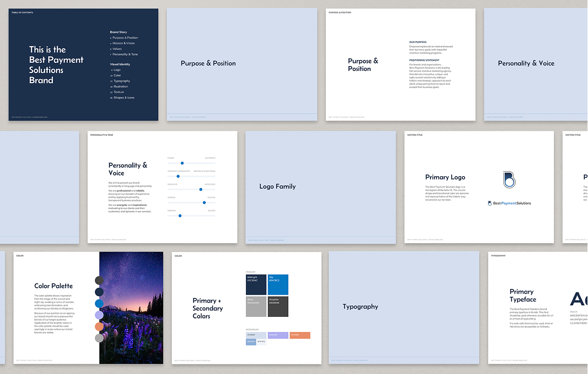Click 'Purpose & Position' in table of contents list
This screenshot has height=374, width=588.
pyautogui.click(x=125, y=38)
